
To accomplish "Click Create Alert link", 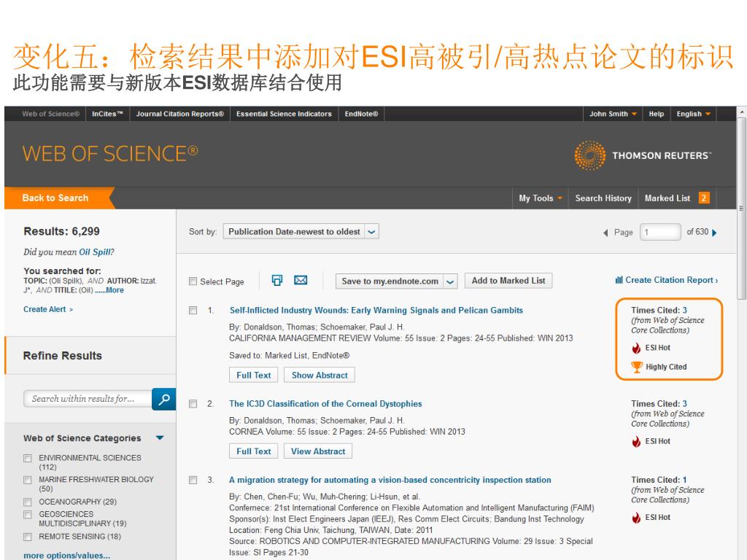I will tap(48, 309).
